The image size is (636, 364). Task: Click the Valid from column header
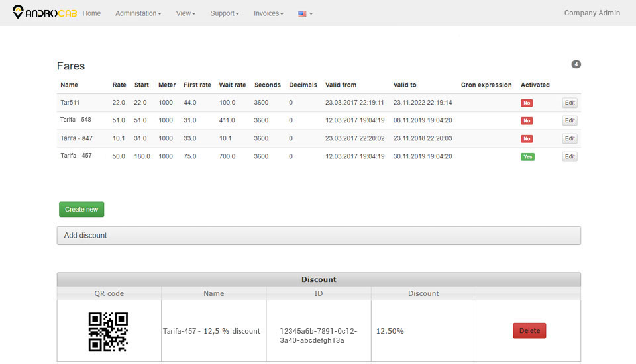click(341, 85)
